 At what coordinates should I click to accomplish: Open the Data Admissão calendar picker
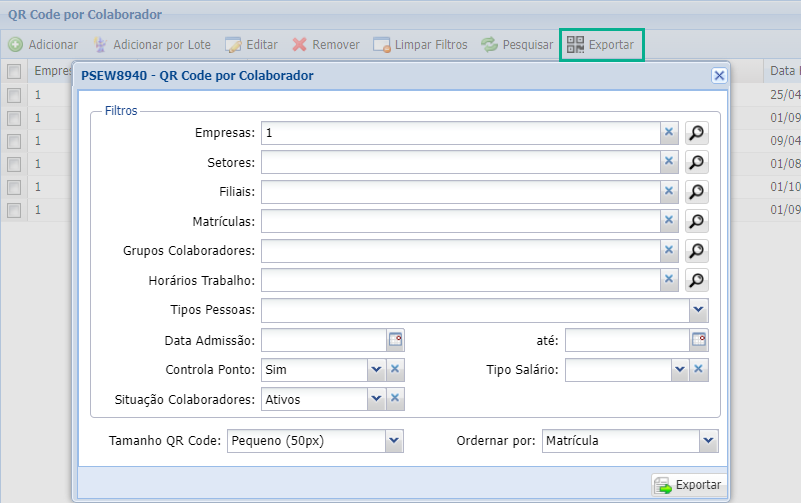click(x=396, y=340)
